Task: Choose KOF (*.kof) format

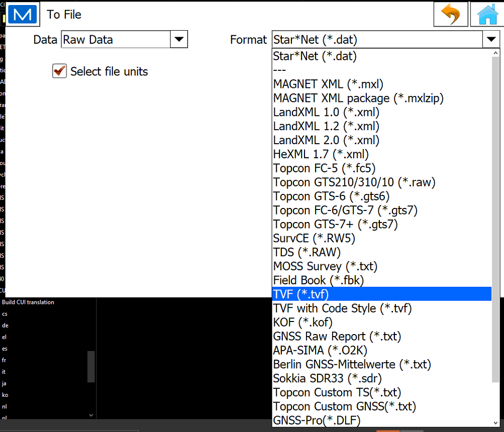Action: [382, 322]
